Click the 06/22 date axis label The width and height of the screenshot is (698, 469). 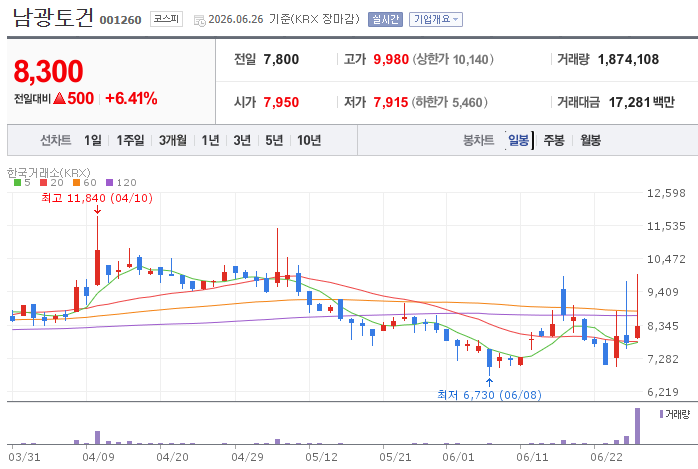click(x=606, y=457)
